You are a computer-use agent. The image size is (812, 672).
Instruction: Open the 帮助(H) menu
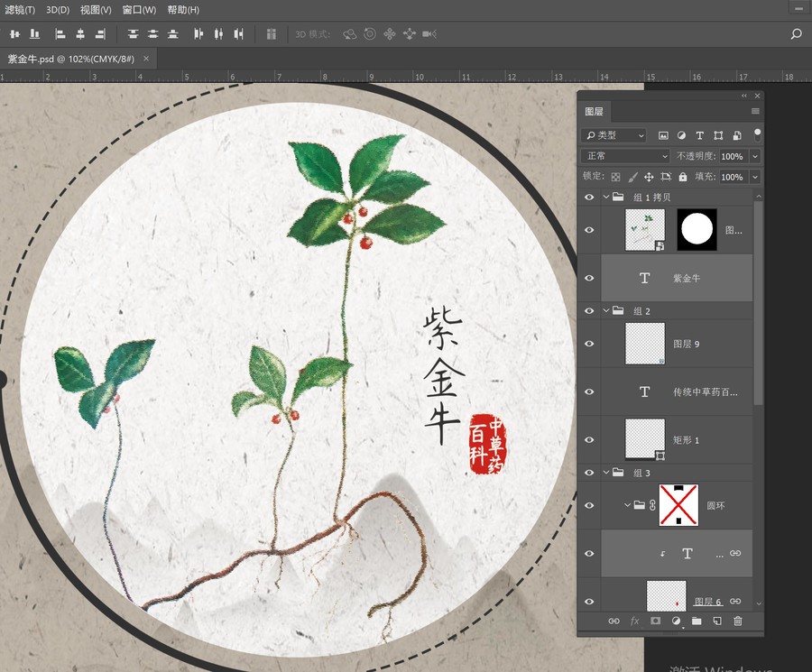183,10
